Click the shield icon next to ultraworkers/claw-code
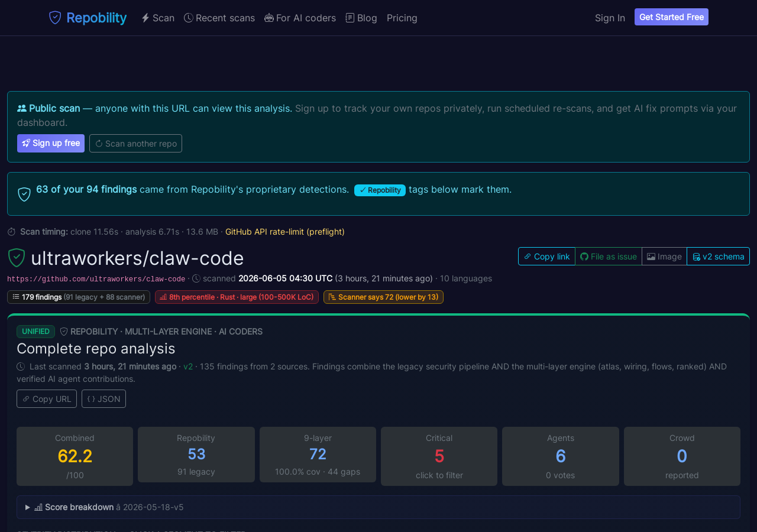The height and width of the screenshot is (532, 757). 17,258
